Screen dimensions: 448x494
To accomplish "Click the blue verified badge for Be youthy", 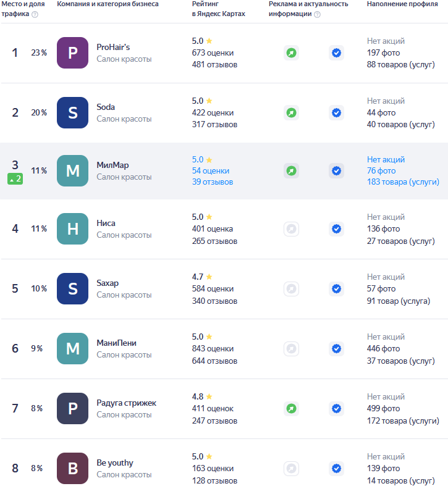I will coord(336,469).
